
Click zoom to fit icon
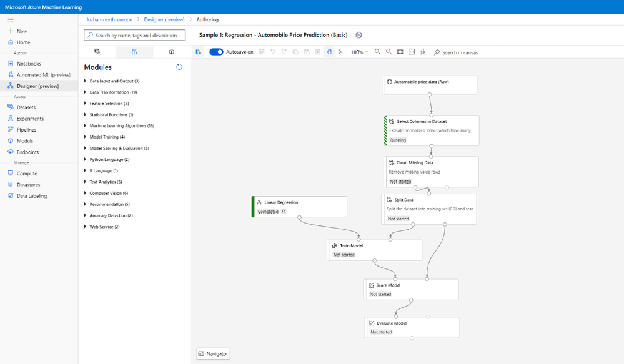tap(400, 52)
